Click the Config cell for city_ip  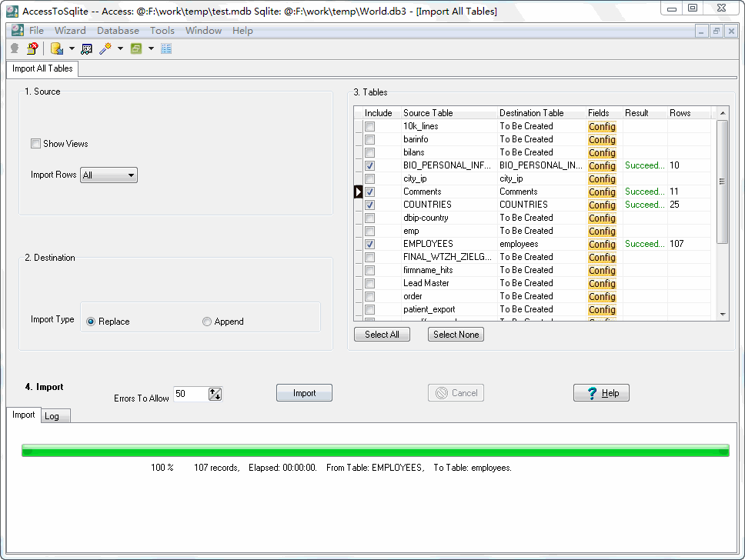[602, 178]
